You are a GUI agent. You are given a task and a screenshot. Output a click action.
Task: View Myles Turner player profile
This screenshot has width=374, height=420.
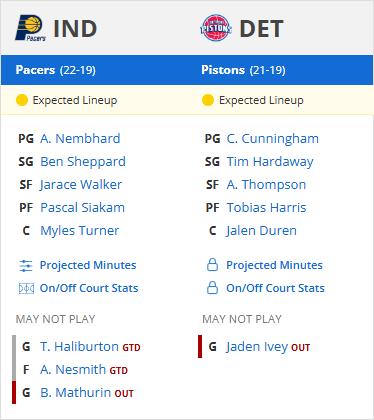coord(80,231)
